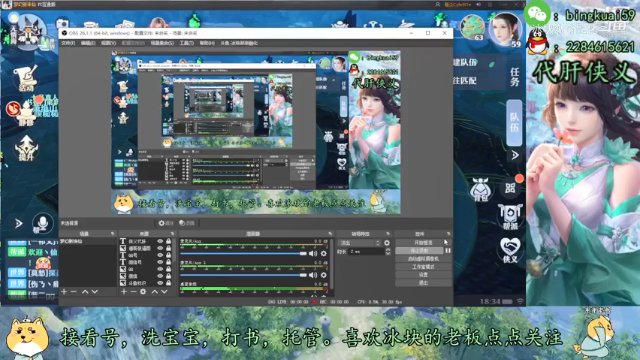Toggle visibility of 斗鱼标识 source
Screen dimensions: 640x360
pos(160,283)
